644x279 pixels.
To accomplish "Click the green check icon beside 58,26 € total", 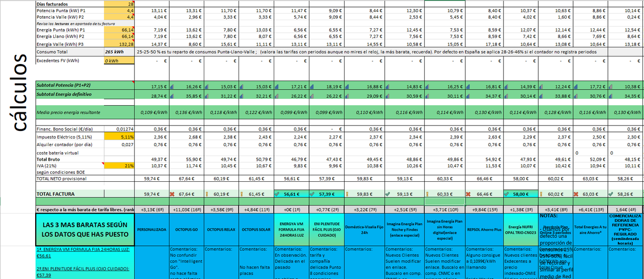I will coord(611,194).
